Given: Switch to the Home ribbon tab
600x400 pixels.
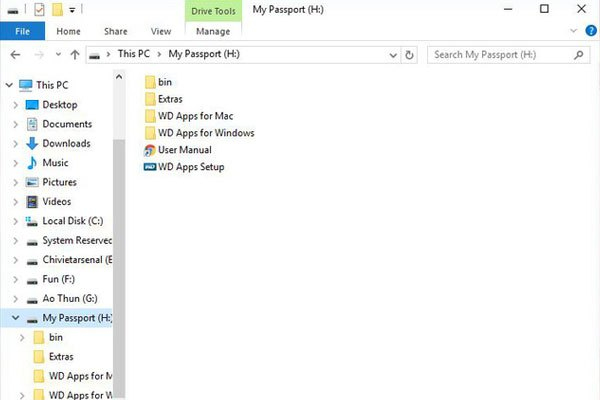Looking at the screenshot, I should [x=68, y=31].
